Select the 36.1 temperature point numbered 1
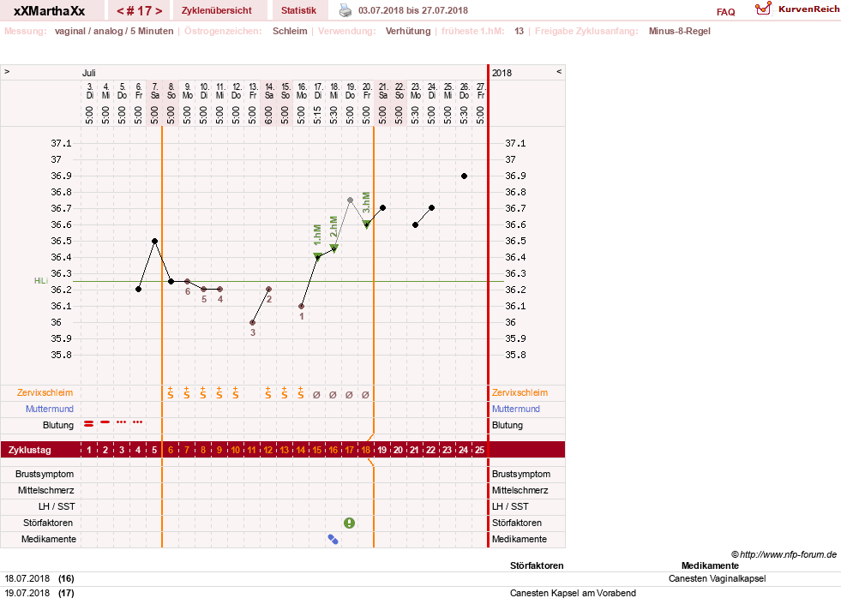This screenshot has height=616, width=841. pos(301,306)
